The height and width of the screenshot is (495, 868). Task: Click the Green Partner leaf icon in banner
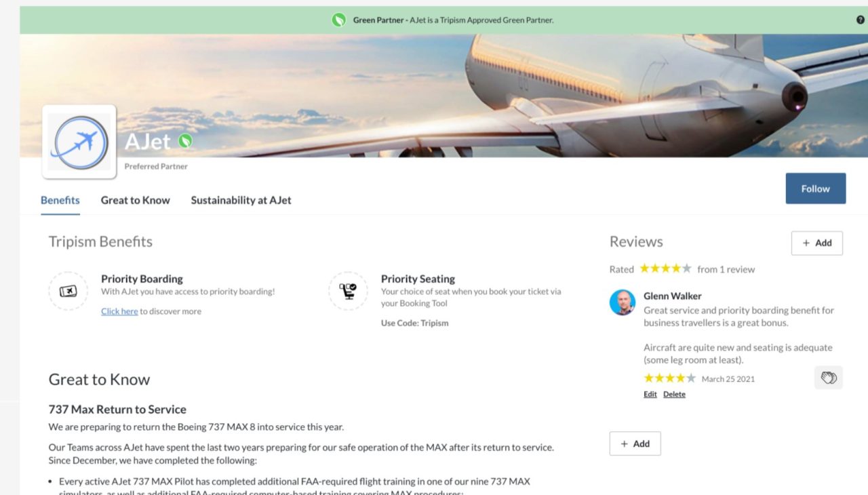click(338, 20)
